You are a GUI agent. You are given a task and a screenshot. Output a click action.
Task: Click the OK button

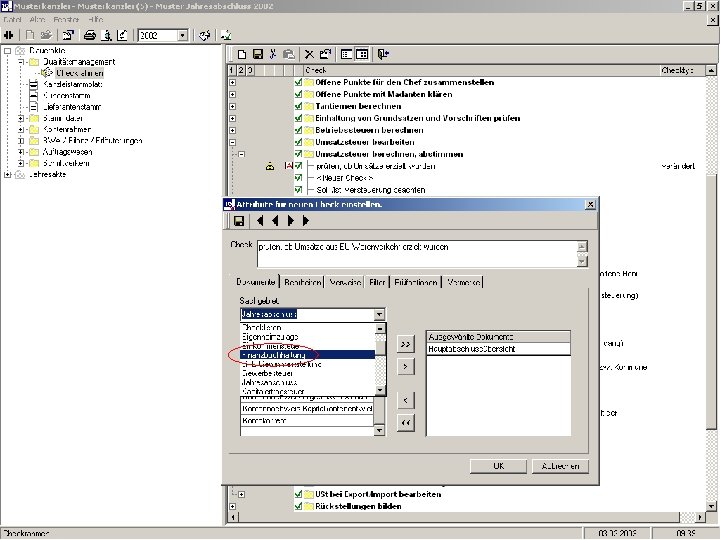[x=498, y=466]
